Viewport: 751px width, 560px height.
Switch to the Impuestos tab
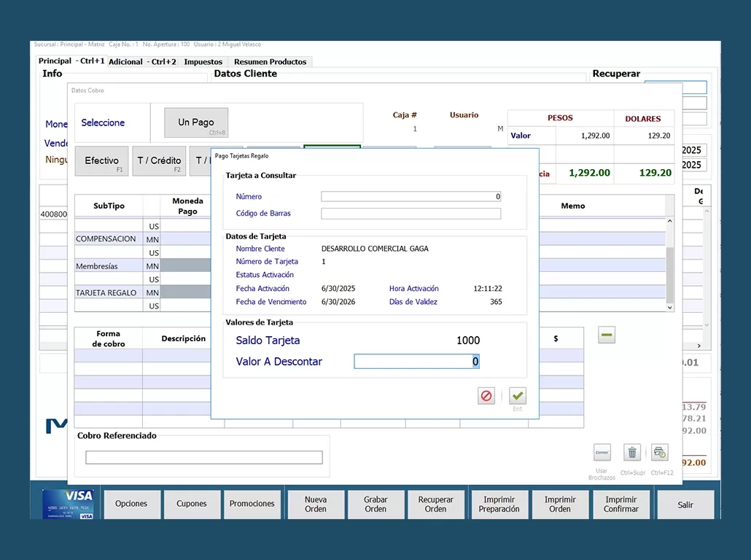203,62
